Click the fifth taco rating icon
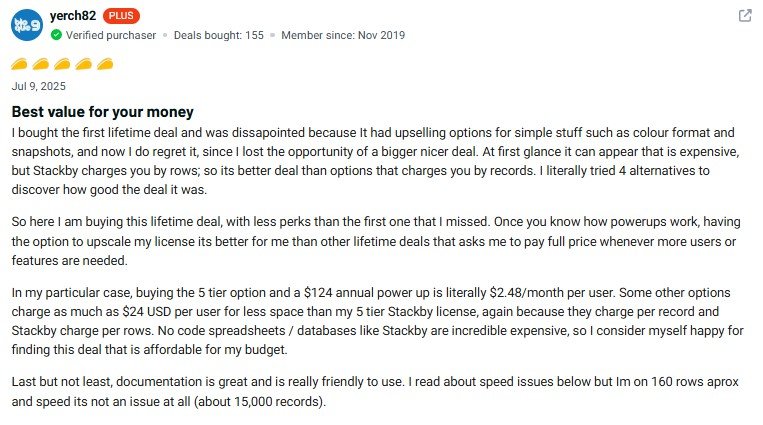This screenshot has height=425, width=763. click(x=105, y=65)
